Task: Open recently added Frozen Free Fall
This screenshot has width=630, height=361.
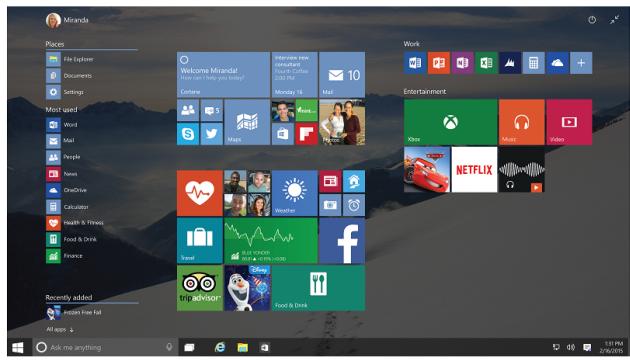Action: [x=74, y=312]
